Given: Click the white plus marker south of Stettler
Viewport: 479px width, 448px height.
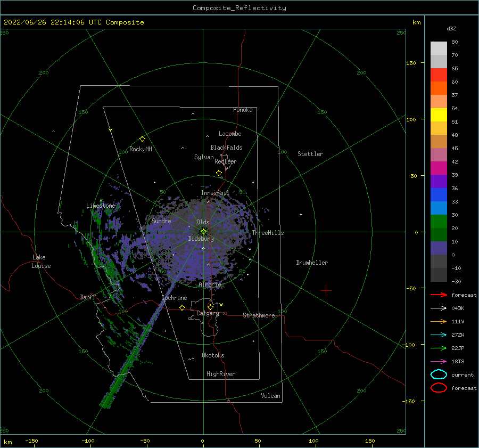Looking at the screenshot, I should (301, 214).
